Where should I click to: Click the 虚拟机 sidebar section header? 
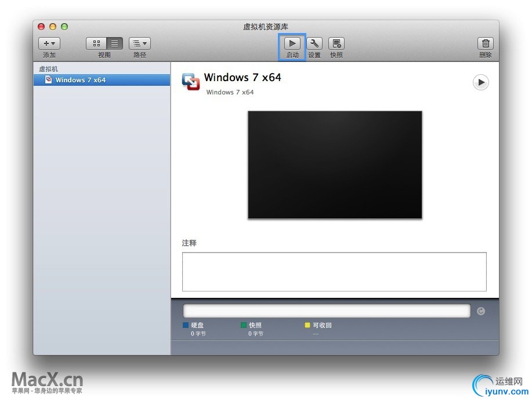tap(49, 69)
